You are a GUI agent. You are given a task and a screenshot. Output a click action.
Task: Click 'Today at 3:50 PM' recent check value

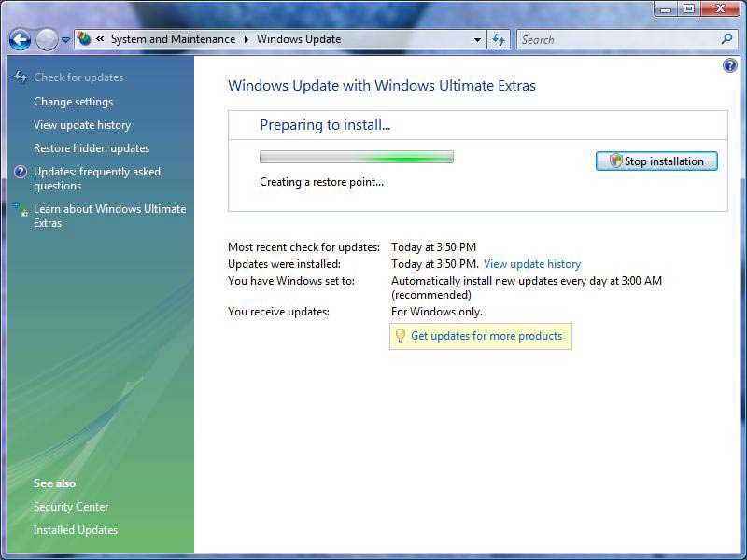tap(433, 247)
